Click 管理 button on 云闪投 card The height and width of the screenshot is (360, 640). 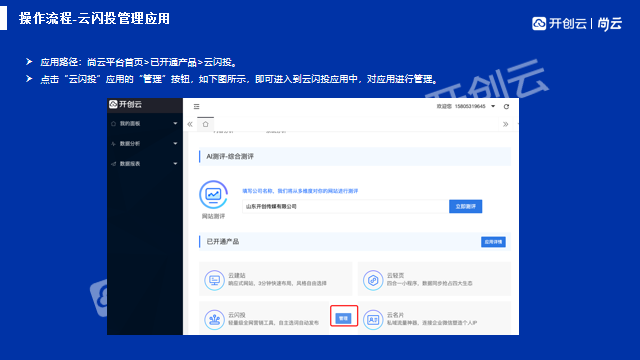pyautogui.click(x=344, y=318)
